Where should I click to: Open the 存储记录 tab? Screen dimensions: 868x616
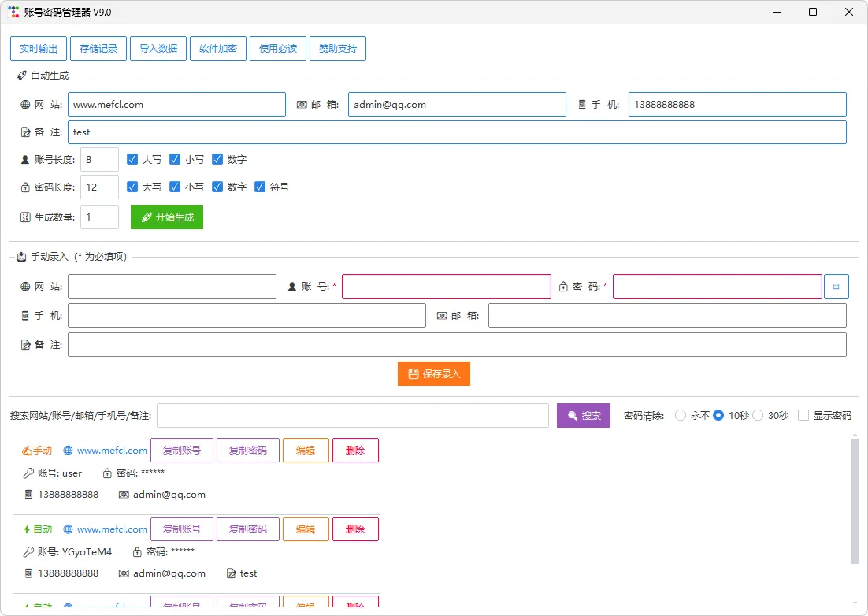pyautogui.click(x=98, y=49)
